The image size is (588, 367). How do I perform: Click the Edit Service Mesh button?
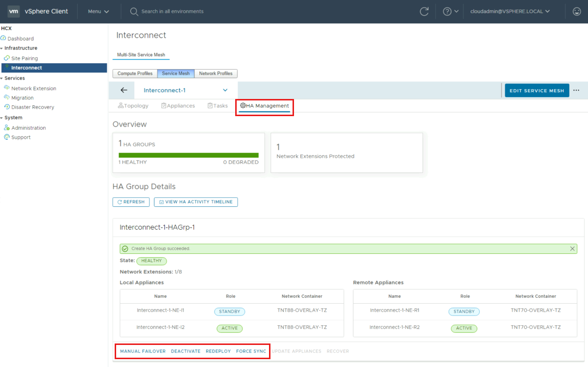coord(537,91)
